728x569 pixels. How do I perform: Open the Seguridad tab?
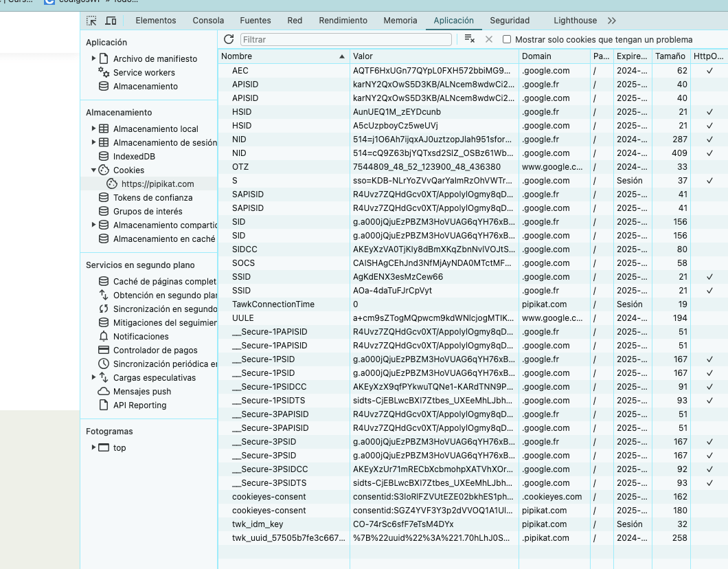click(x=510, y=21)
